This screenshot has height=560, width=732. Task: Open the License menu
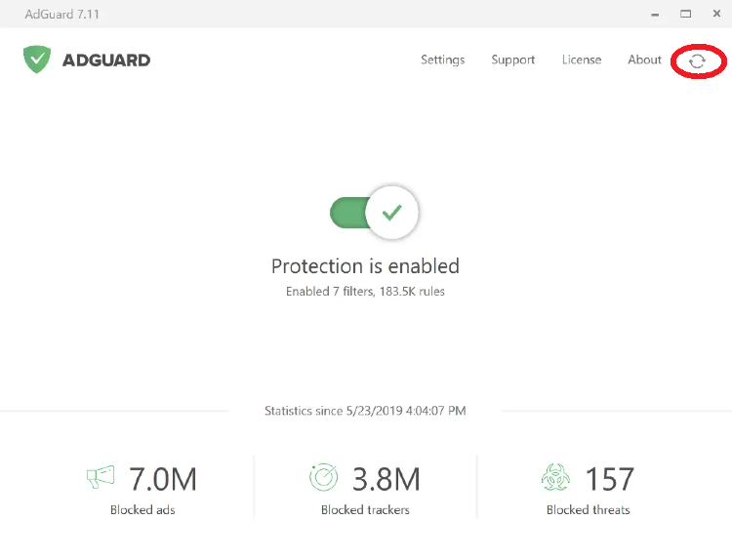click(582, 60)
